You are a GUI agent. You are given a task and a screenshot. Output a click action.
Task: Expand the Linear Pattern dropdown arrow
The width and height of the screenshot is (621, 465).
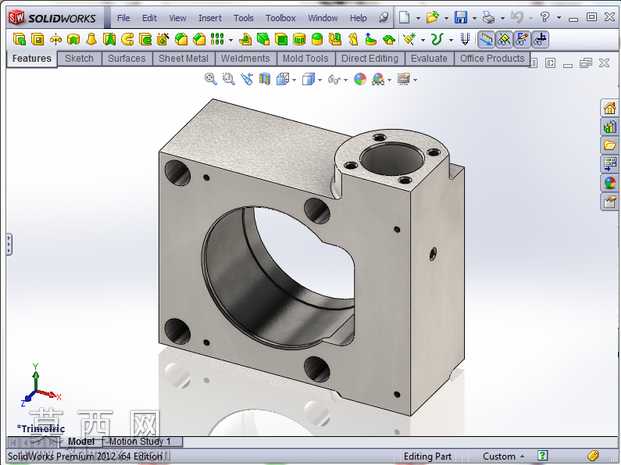point(230,40)
